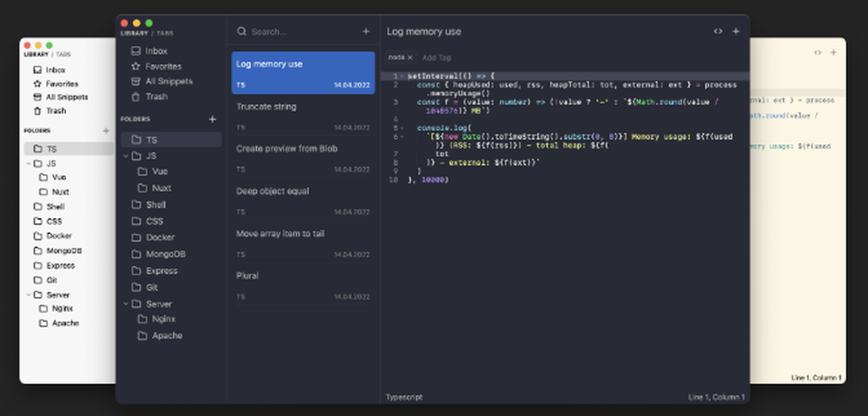Viewport: 868px width, 416px height.
Task: Select the Nginx folder in the dark window
Action: [156, 319]
